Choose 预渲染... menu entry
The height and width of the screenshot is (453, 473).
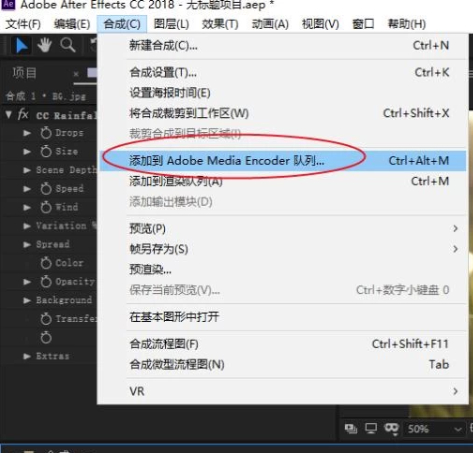tap(283, 269)
